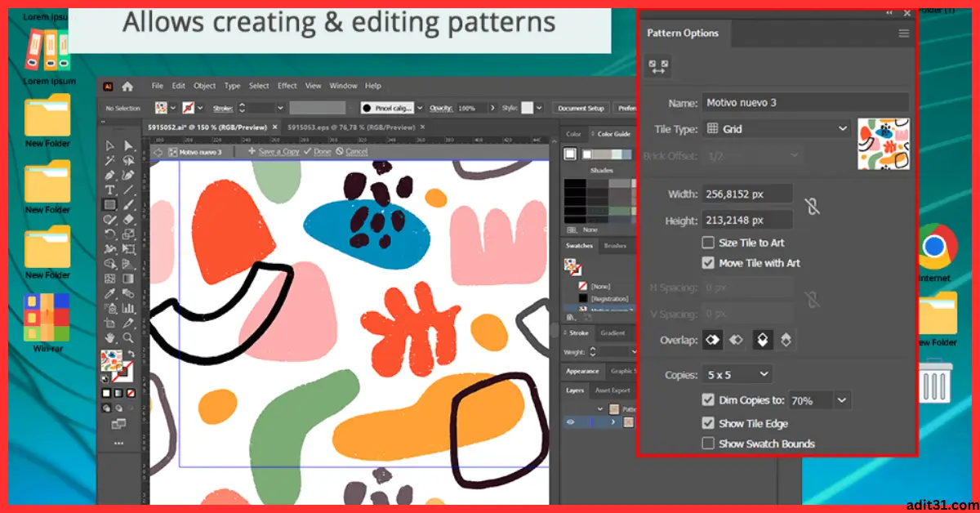Set overlap Right in Front
The height and width of the screenshot is (513, 980).
click(x=736, y=340)
